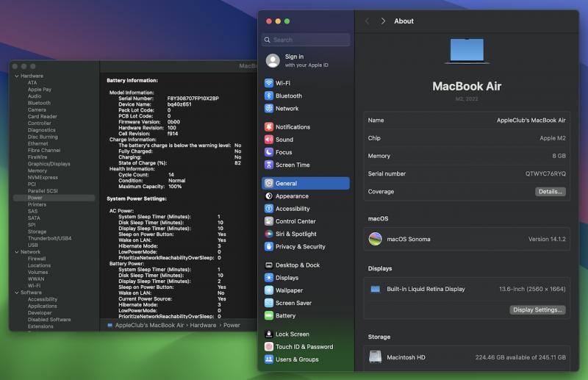588x380 pixels.
Task: Open the Displays sun icon in sidebar
Action: [x=269, y=278]
